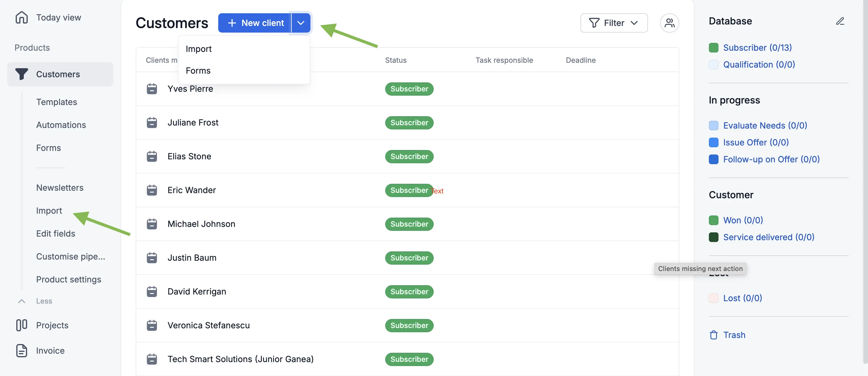Open Templates in the sidebar

[x=57, y=102]
